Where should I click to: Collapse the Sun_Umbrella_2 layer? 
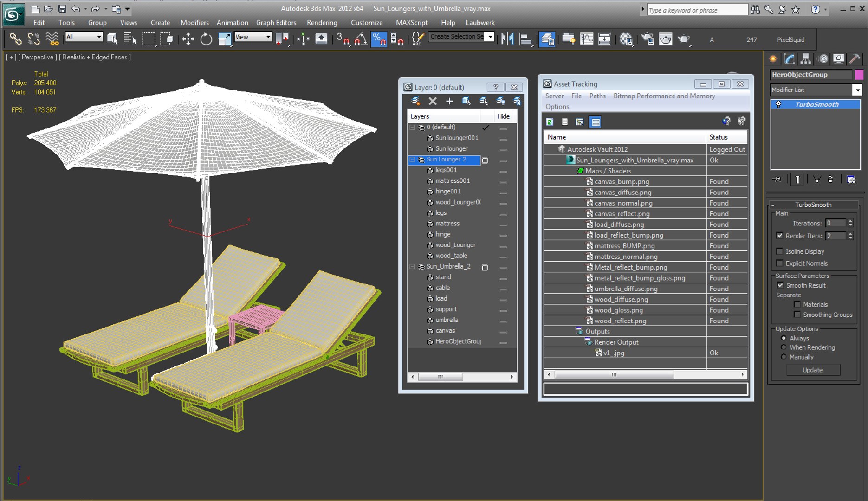coord(412,267)
